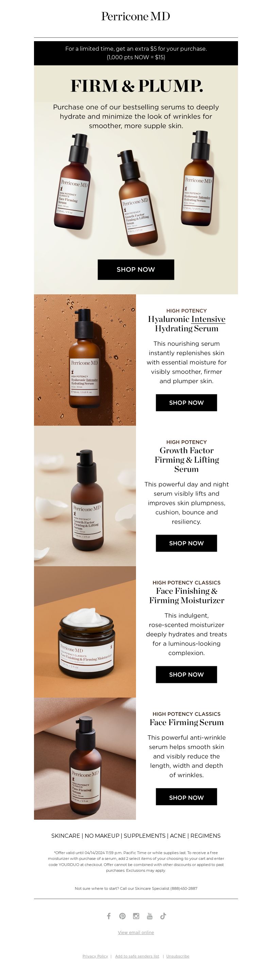The height and width of the screenshot is (980, 272).
Task: Open the SKINCARE menu link
Action: (x=66, y=835)
